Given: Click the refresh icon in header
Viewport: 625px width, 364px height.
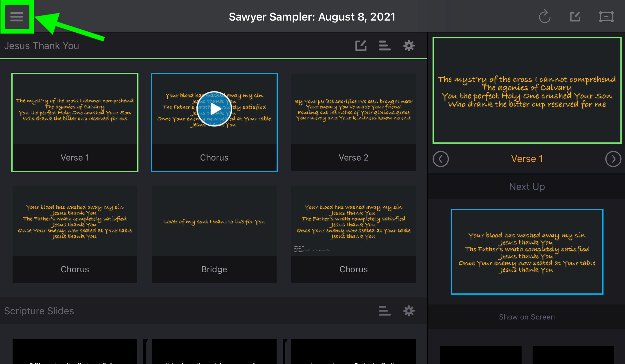Looking at the screenshot, I should click(545, 16).
